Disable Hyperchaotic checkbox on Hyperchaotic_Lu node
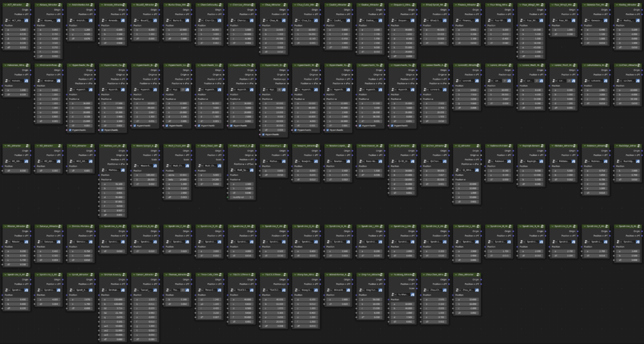The height and width of the screenshot is (344, 644). [167, 126]
